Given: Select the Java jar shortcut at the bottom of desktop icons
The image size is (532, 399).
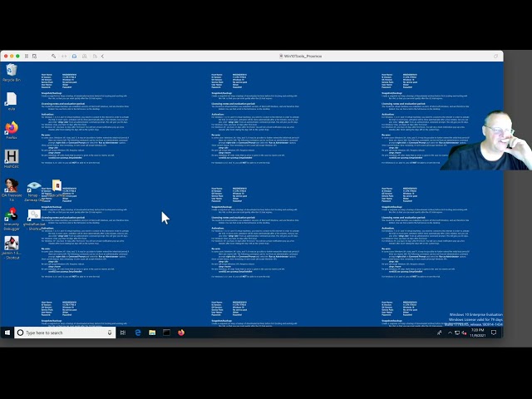Looking at the screenshot, I should 11,248.
